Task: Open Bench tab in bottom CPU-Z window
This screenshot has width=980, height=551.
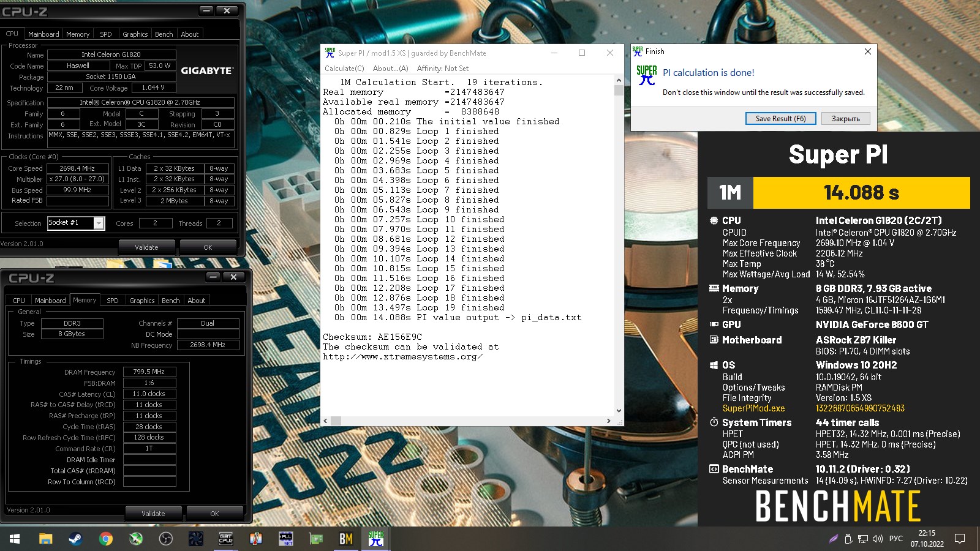Action: tap(171, 301)
